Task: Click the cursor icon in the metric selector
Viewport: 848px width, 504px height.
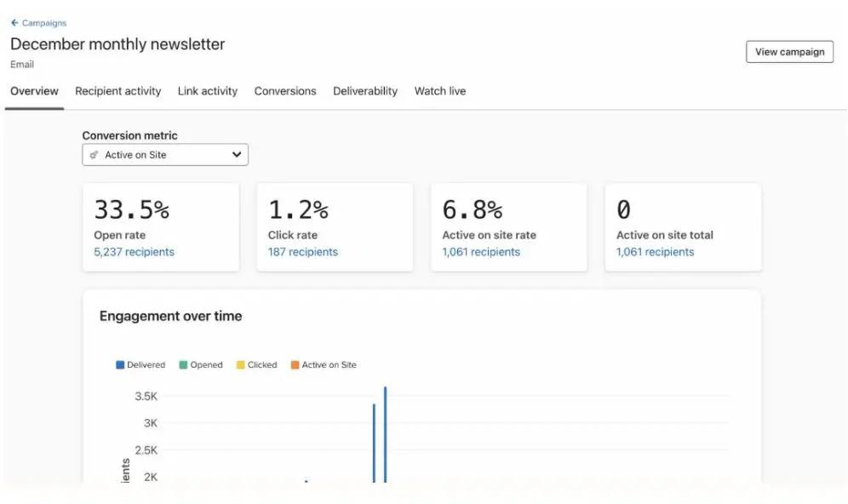Action: (94, 154)
